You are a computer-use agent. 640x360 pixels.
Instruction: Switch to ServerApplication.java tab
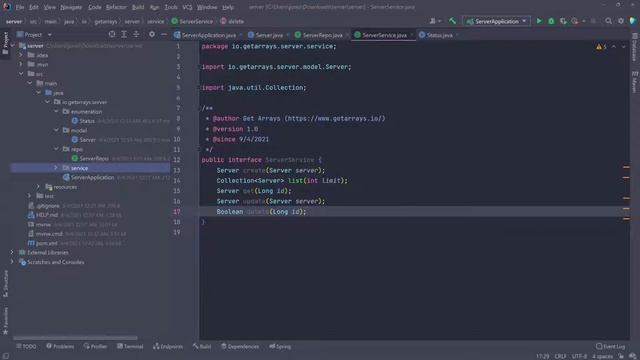pos(206,35)
